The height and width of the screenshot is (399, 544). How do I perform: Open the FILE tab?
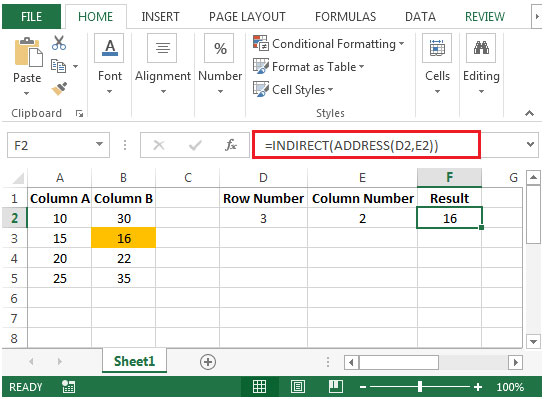tap(31, 17)
